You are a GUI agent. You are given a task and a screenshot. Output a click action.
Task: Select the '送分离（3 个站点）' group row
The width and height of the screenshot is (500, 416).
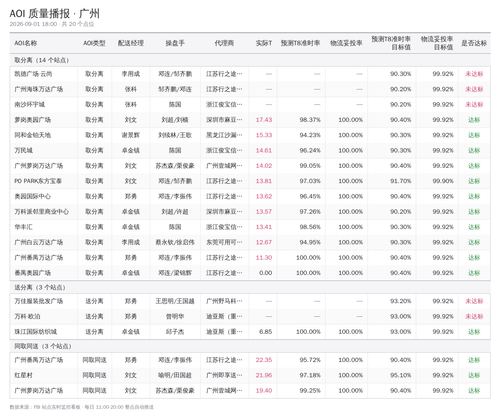coord(250,287)
